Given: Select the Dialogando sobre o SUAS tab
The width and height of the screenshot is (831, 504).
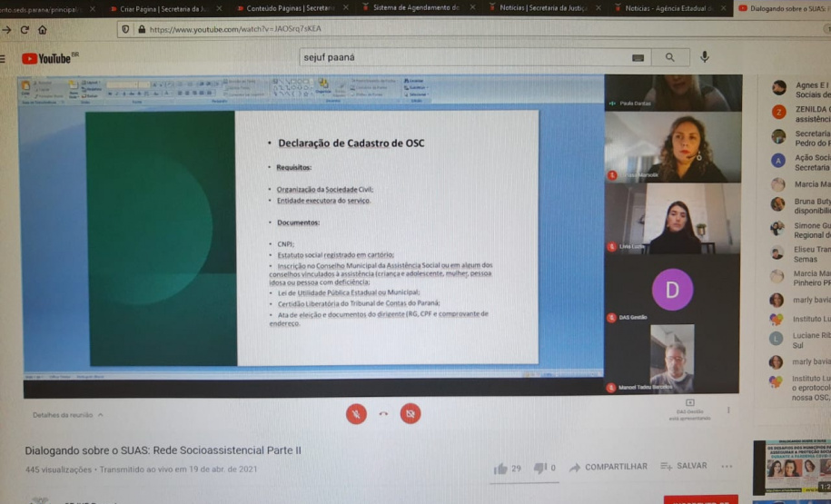Looking at the screenshot, I should (782, 8).
